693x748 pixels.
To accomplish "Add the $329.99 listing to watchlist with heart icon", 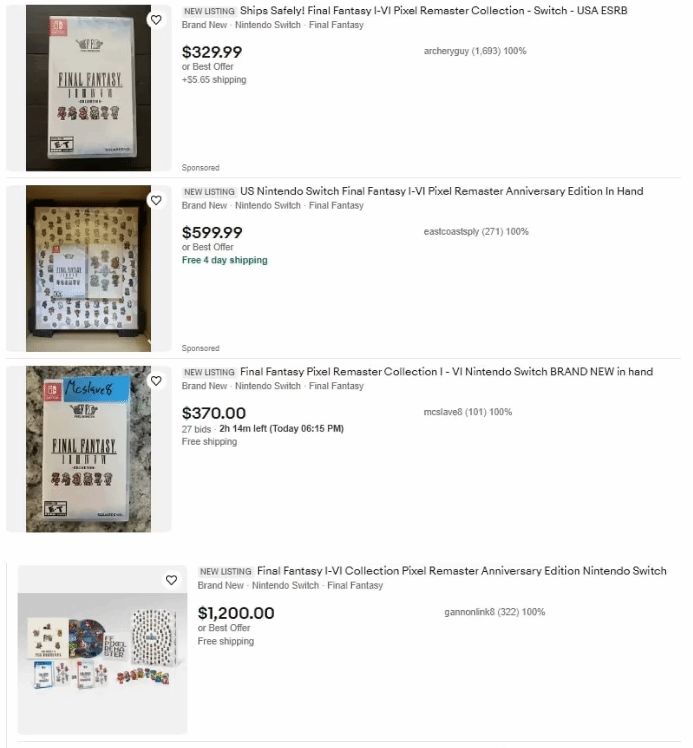I will 156,20.
